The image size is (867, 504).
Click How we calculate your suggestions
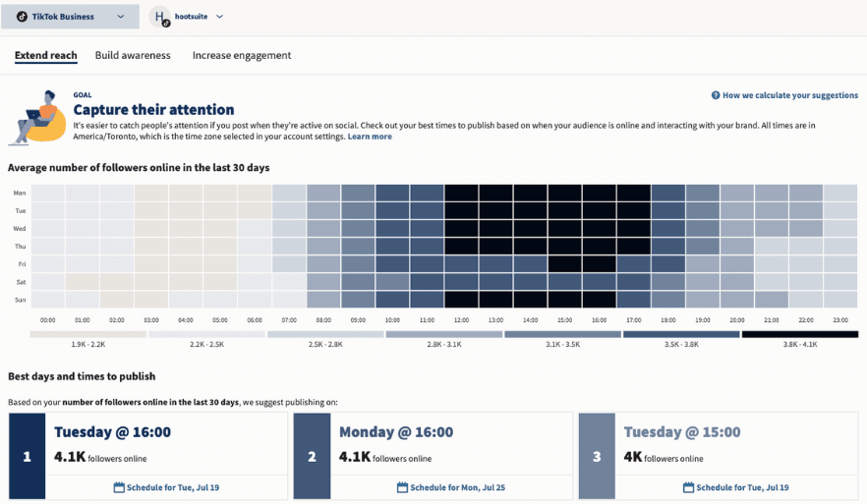789,95
